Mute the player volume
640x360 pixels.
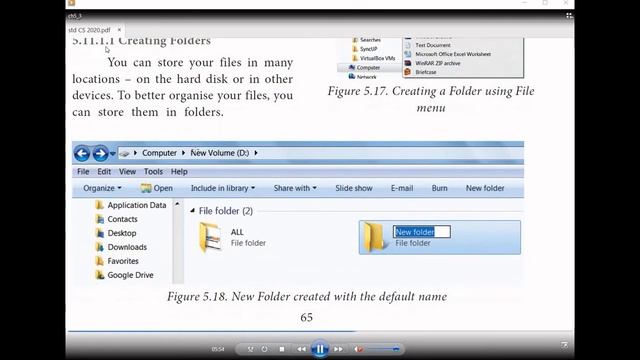tap(358, 349)
